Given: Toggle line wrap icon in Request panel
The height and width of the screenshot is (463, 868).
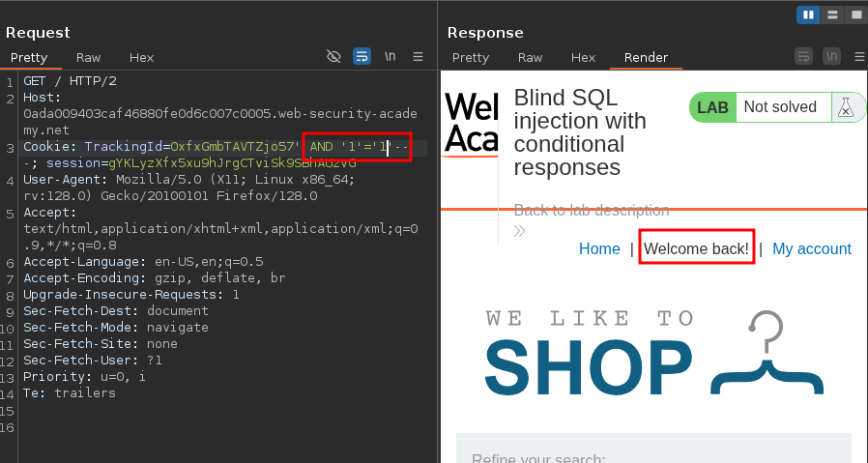Looking at the screenshot, I should click(x=362, y=57).
